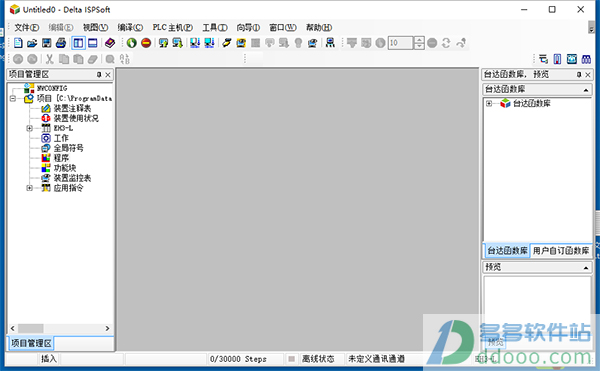600x371 pixels.
Task: Expand the EH3-L tree node
Action: [29, 128]
